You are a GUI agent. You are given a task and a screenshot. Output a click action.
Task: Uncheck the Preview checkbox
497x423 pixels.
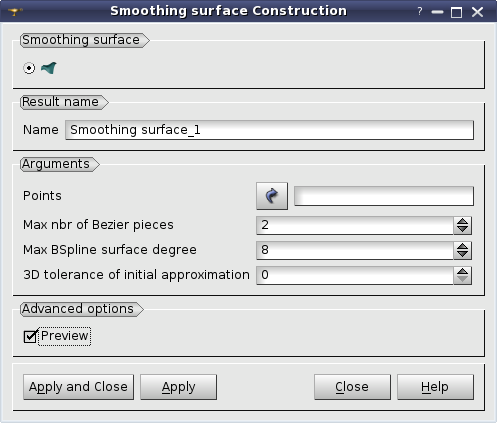point(30,336)
